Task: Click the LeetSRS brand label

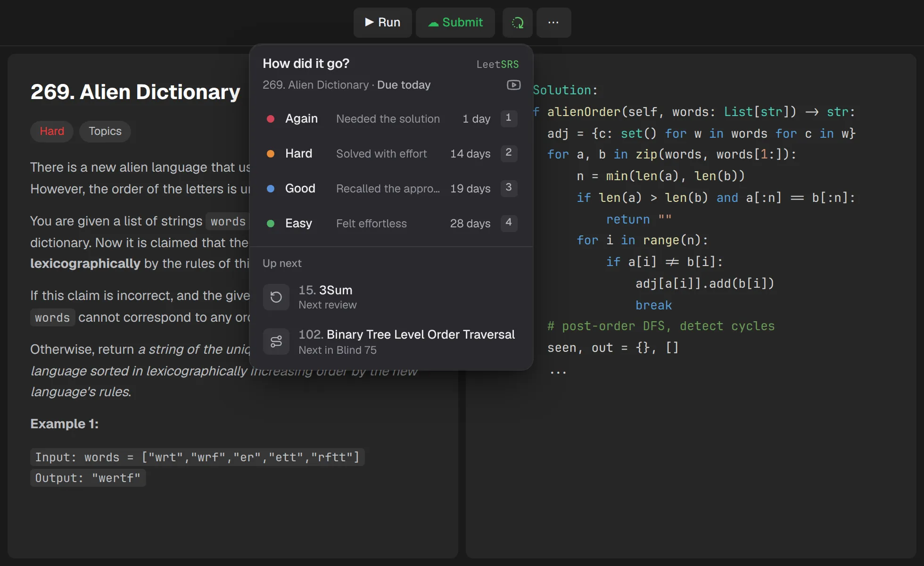Action: (497, 64)
